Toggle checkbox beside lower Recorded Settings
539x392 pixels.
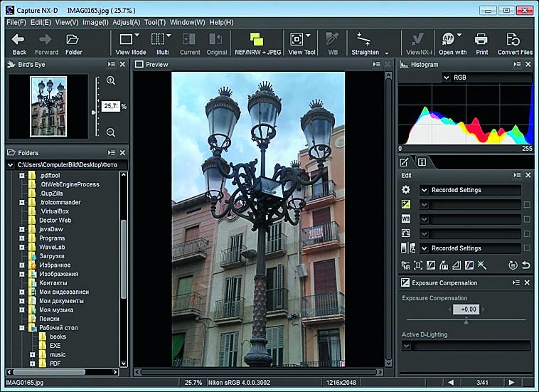[x=526, y=248]
